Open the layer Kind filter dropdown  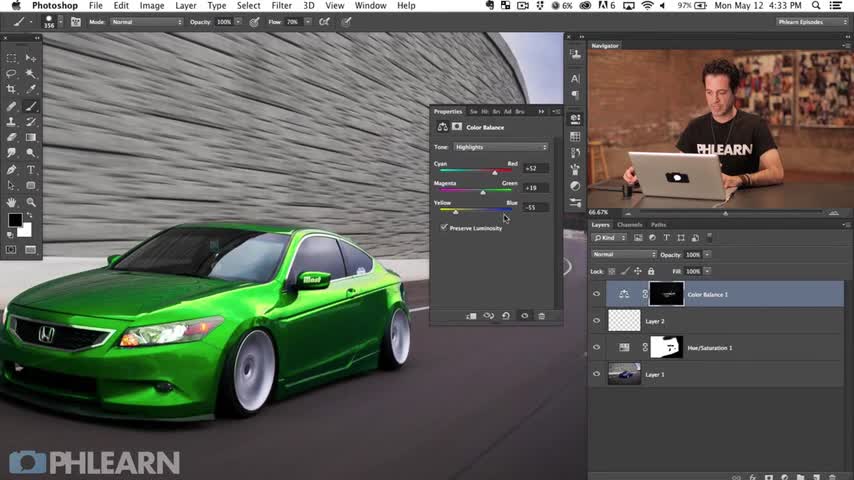click(609, 238)
